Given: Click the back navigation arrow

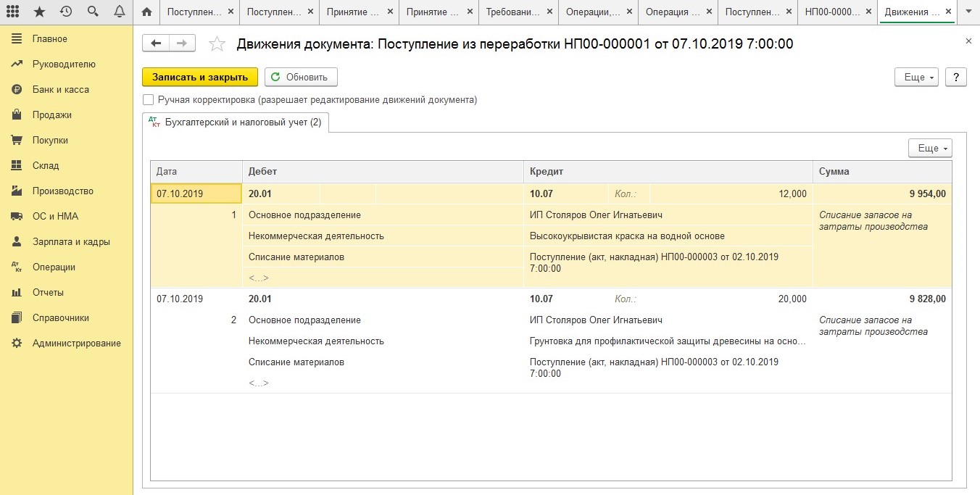Looking at the screenshot, I should 156,43.
